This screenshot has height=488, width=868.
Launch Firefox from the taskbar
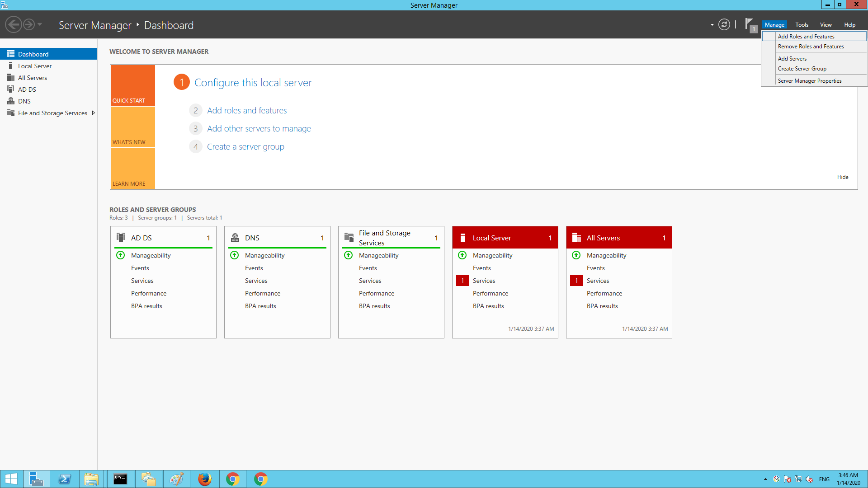click(x=204, y=479)
